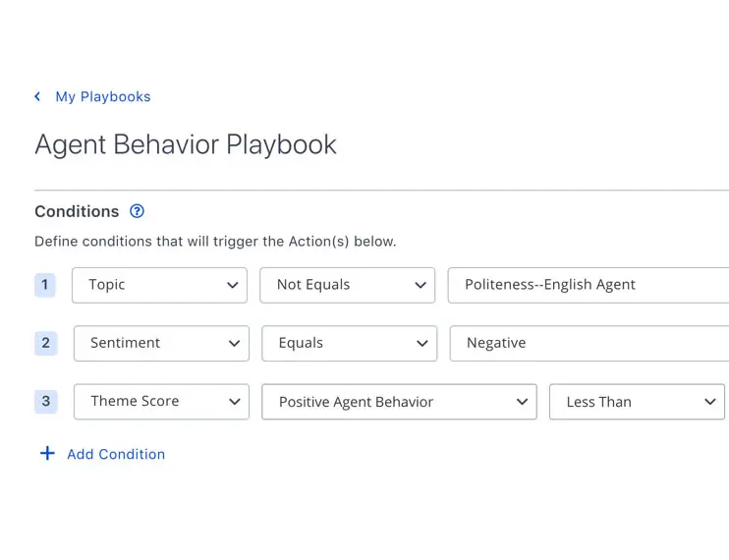This screenshot has width=729, height=560.
Task: Open the Theme Score field dropdown
Action: (161, 401)
